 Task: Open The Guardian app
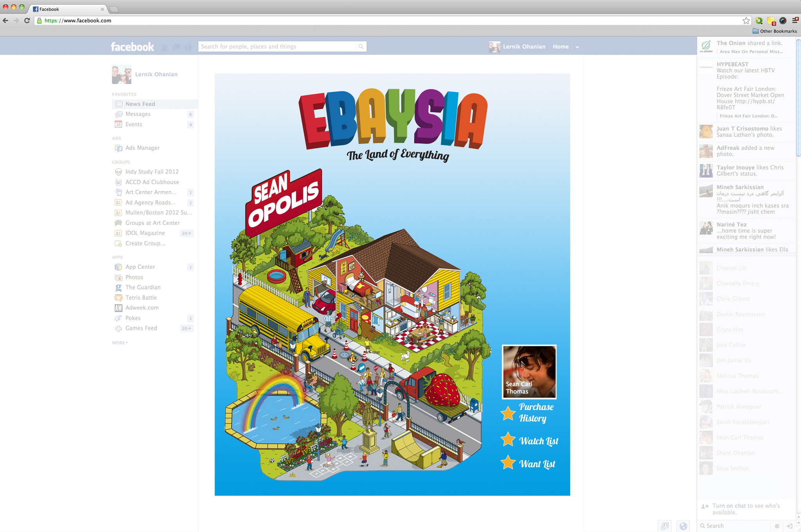(143, 287)
